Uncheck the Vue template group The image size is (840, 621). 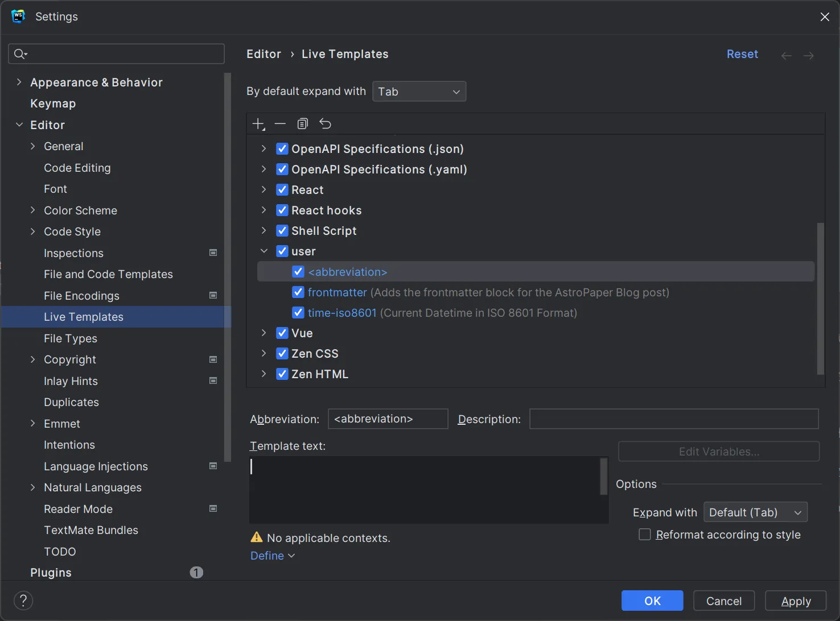[x=282, y=333]
